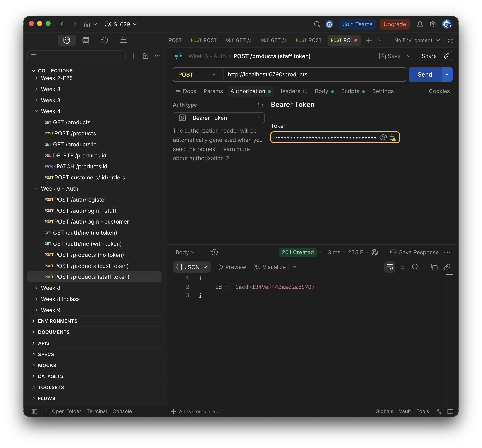Screen dimensions: 482x448
Task: Collapse Week 4 collection
Action: coord(36,111)
